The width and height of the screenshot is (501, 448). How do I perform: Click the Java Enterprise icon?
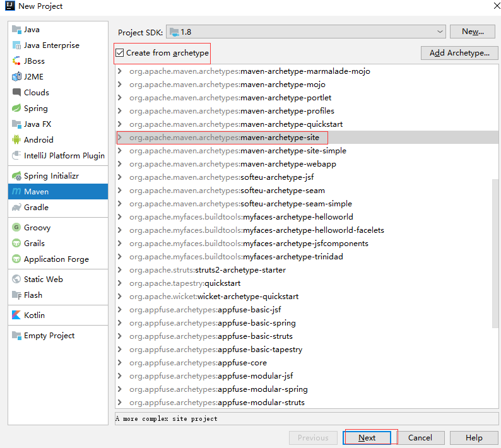(16, 45)
